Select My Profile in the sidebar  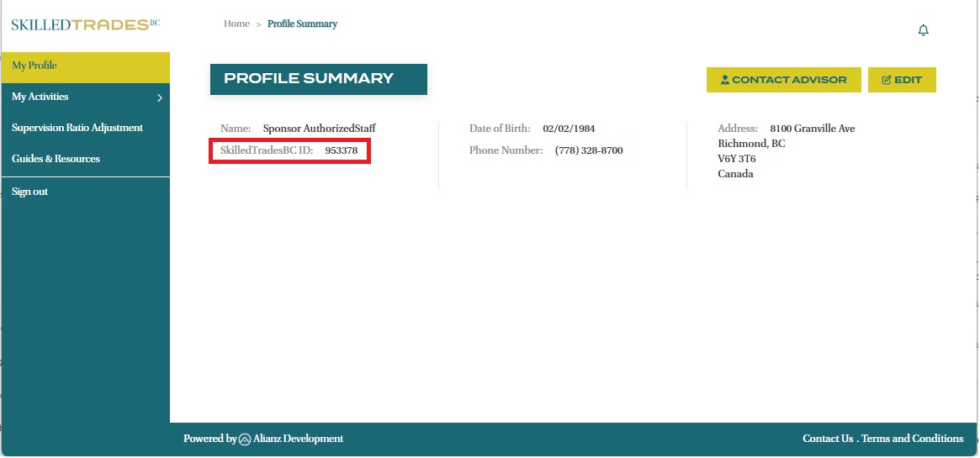pyautogui.click(x=34, y=66)
